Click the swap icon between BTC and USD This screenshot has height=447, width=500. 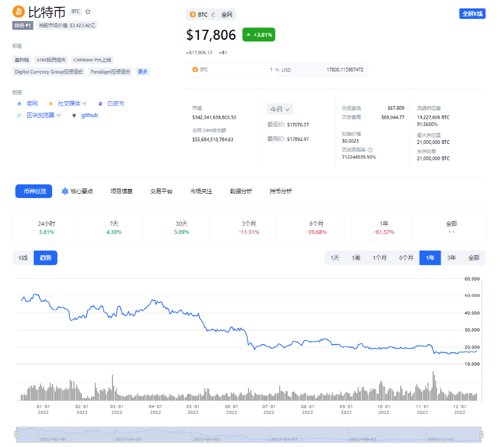[x=277, y=70]
